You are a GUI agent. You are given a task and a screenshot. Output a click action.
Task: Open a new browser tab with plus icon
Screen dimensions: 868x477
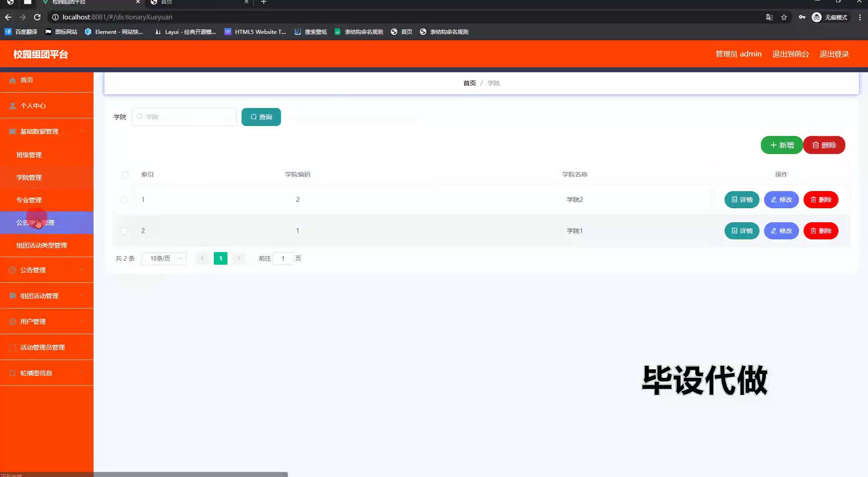click(x=264, y=2)
